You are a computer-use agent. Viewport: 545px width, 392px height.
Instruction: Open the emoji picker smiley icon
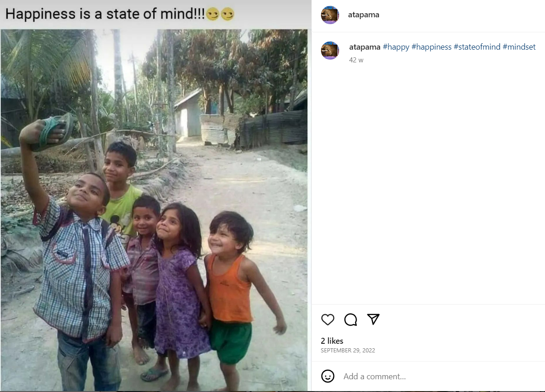(328, 376)
